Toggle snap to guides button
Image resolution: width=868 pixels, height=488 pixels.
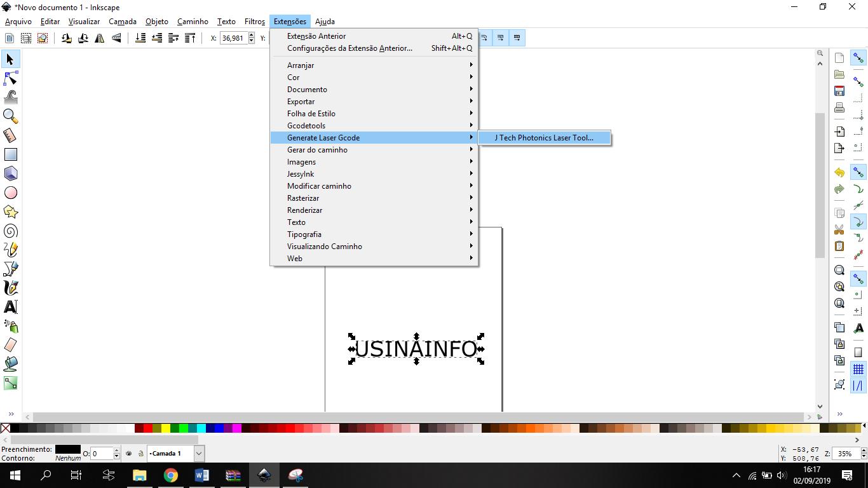(x=858, y=386)
